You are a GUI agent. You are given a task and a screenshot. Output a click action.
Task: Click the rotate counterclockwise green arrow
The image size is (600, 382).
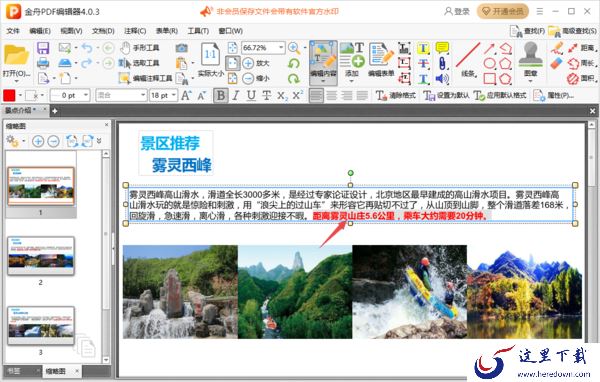[x=294, y=63]
